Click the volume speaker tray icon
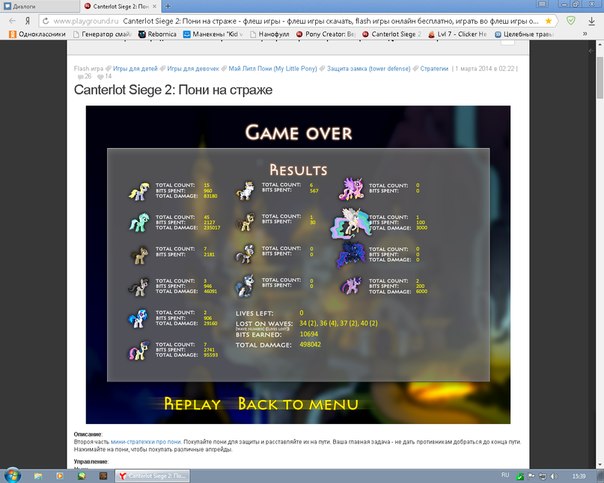Screen dimensions: 604x483 [554, 476]
